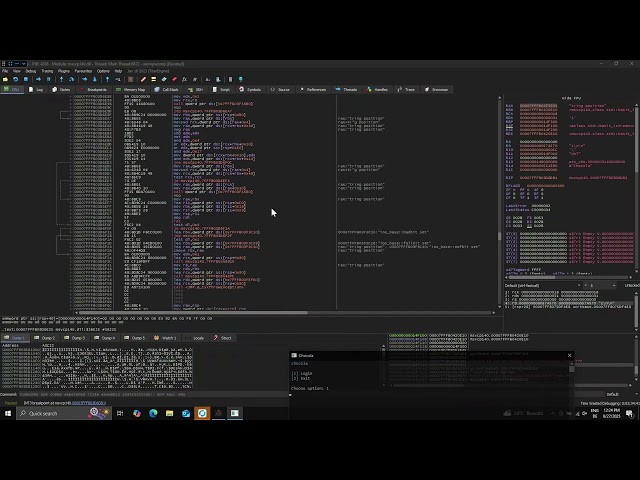Select the Dump 5 tab

click(135, 338)
